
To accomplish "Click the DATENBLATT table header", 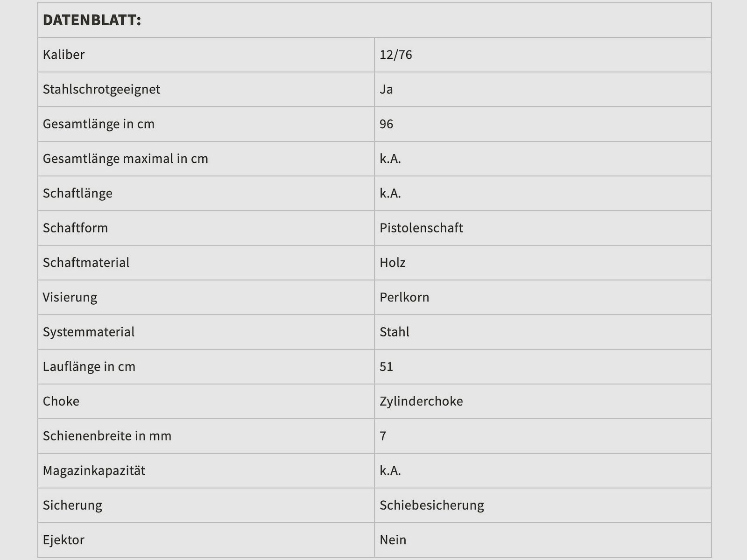I will [x=92, y=20].
